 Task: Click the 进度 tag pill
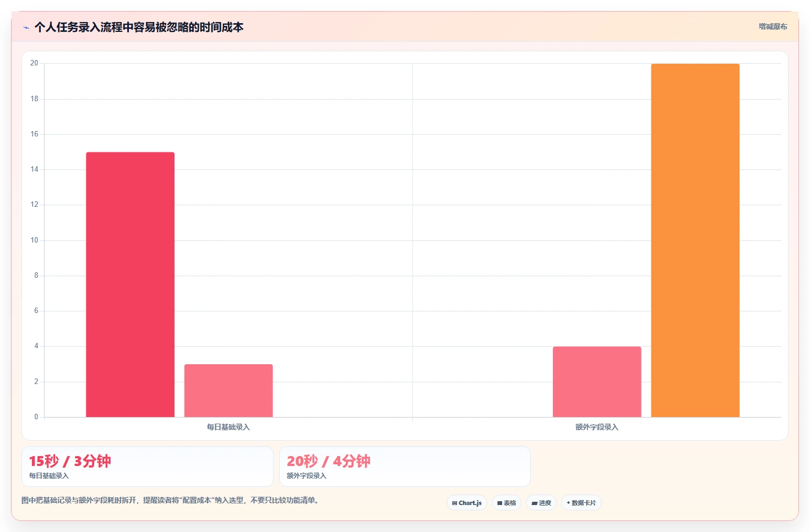click(541, 503)
